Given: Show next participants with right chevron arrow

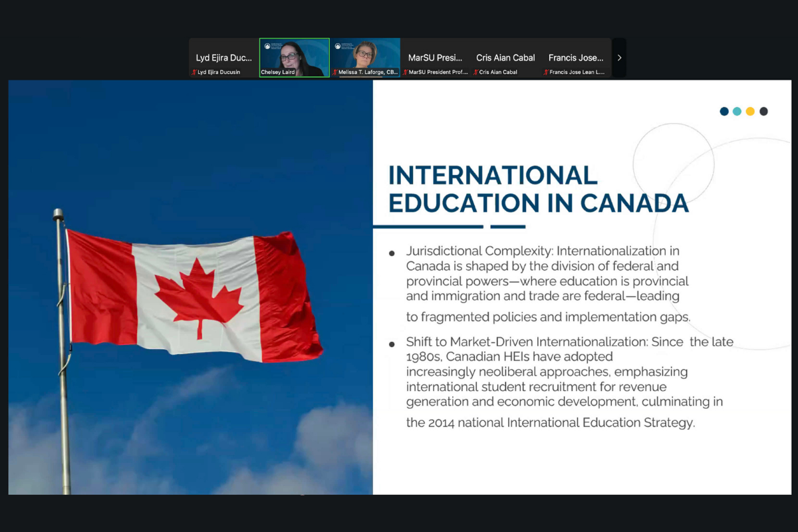Looking at the screenshot, I should point(619,58).
